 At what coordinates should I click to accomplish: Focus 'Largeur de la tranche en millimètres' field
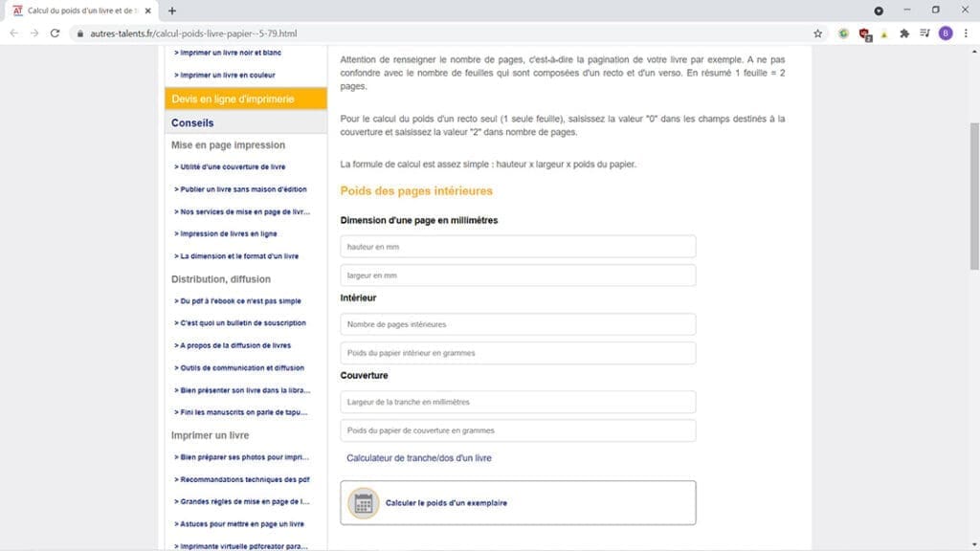[518, 402]
